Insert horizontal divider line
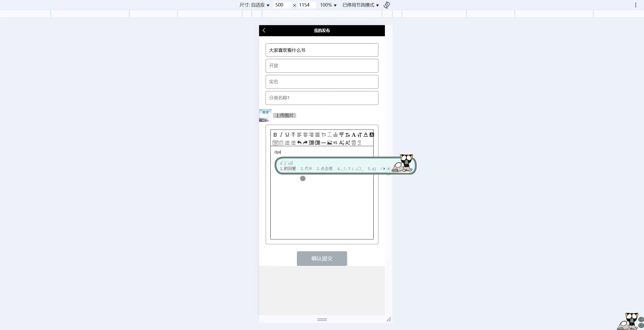Image resolution: width=644 pixels, height=330 pixels. [x=324, y=143]
